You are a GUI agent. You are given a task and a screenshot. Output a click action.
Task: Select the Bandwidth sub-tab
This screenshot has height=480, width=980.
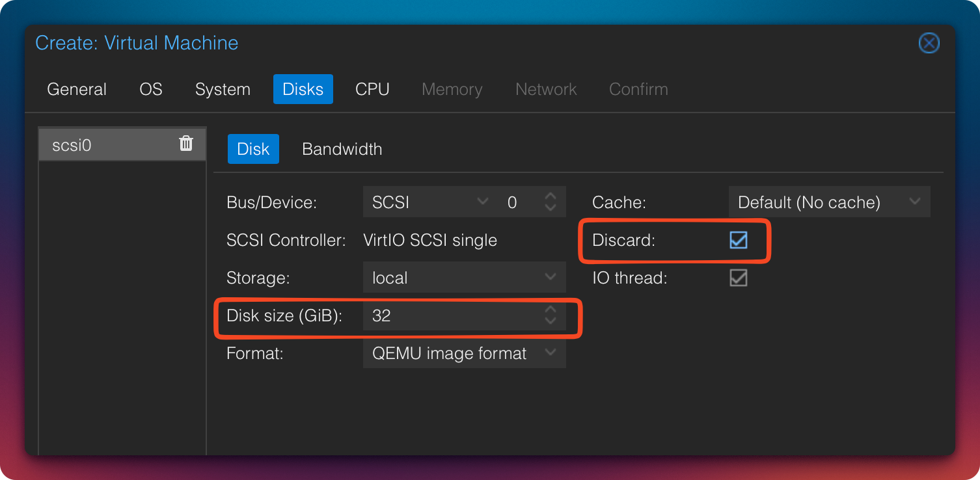(x=342, y=149)
